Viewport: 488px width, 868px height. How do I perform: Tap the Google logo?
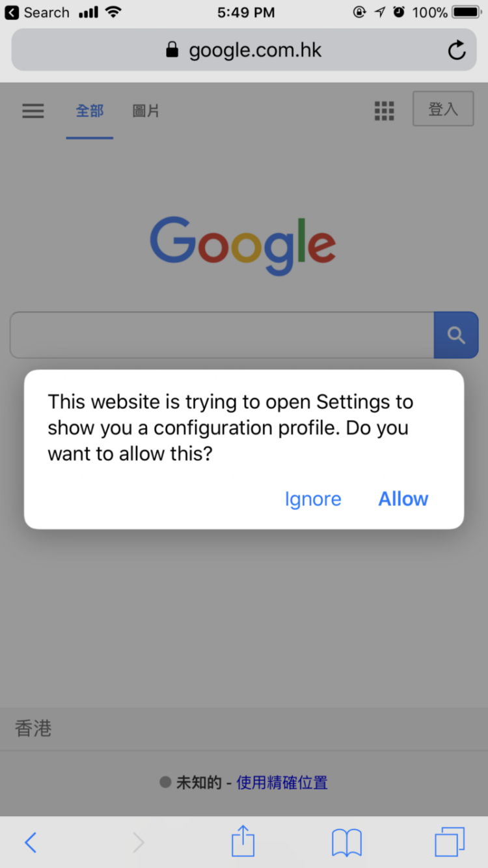click(243, 245)
